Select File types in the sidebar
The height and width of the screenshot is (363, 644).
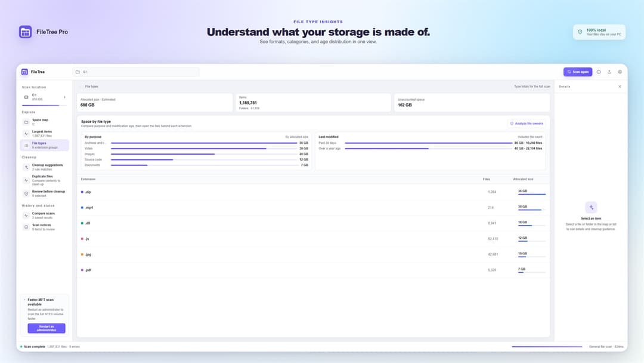44,145
